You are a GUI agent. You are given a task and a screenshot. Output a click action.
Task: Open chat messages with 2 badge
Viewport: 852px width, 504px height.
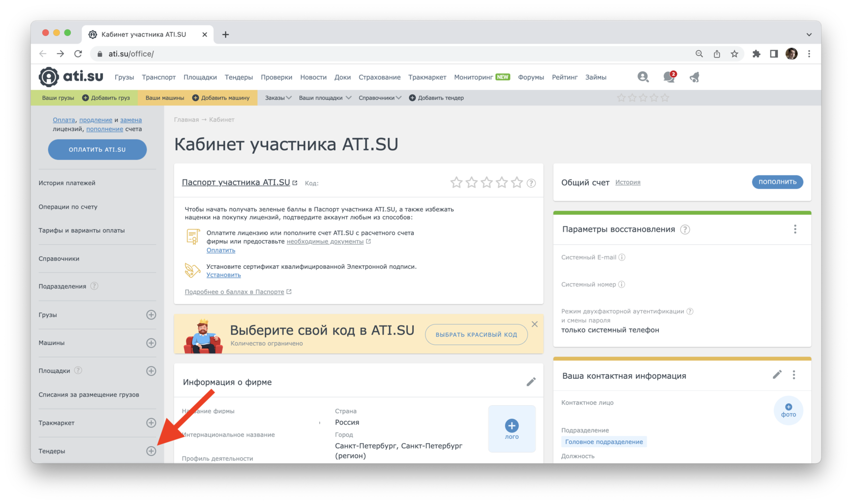[x=669, y=77]
